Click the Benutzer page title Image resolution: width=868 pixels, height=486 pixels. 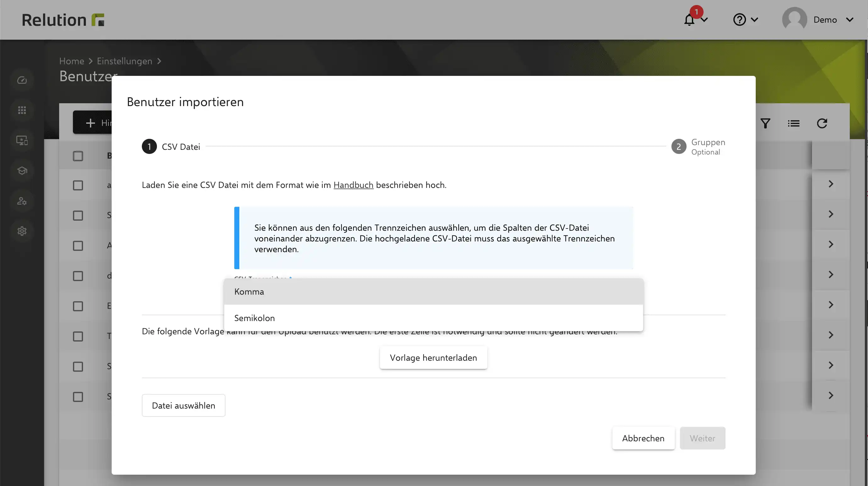[x=88, y=76]
